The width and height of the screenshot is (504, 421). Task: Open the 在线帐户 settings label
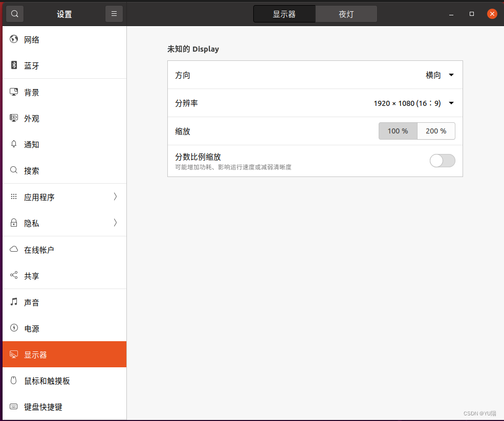(39, 250)
